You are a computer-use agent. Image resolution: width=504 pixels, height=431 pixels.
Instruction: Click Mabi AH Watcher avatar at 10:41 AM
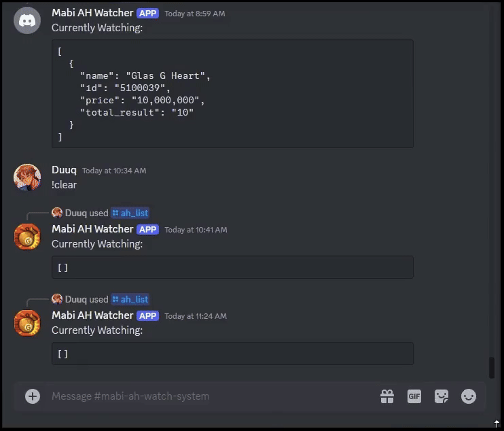point(27,237)
